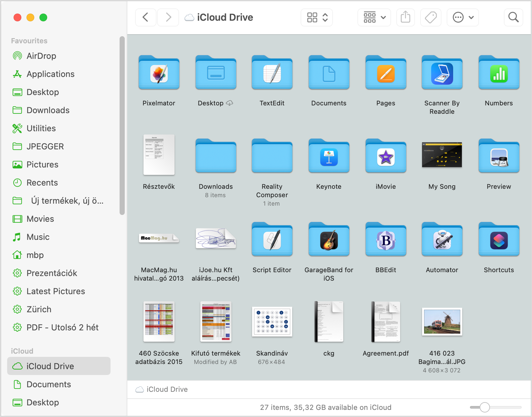This screenshot has width=532, height=417.
Task: Click the Tags toolbar button
Action: tap(431, 17)
